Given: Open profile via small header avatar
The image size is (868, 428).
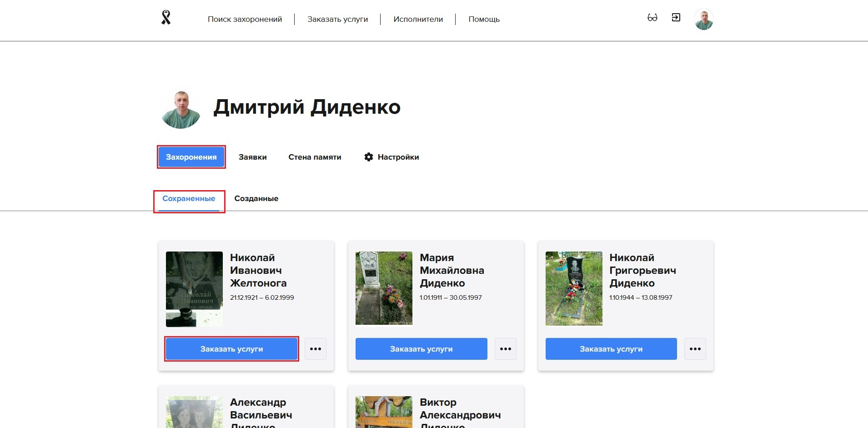Looking at the screenshot, I should tap(703, 19).
